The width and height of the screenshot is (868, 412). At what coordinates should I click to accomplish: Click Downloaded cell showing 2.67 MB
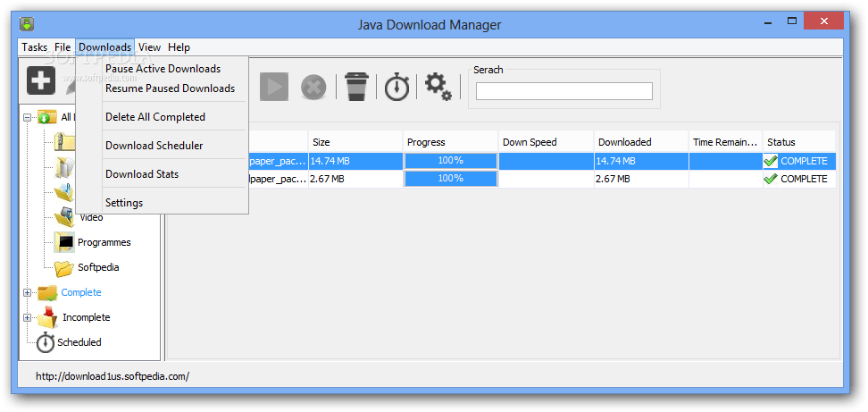(641, 179)
